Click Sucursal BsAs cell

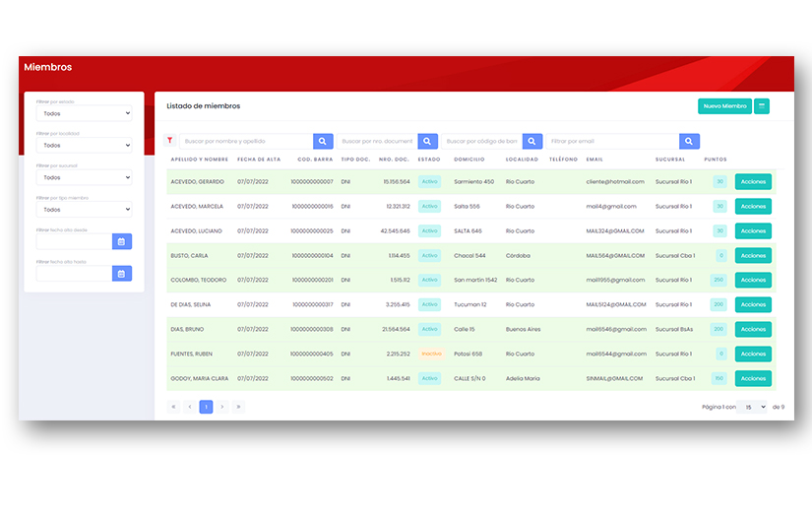pyautogui.click(x=674, y=329)
